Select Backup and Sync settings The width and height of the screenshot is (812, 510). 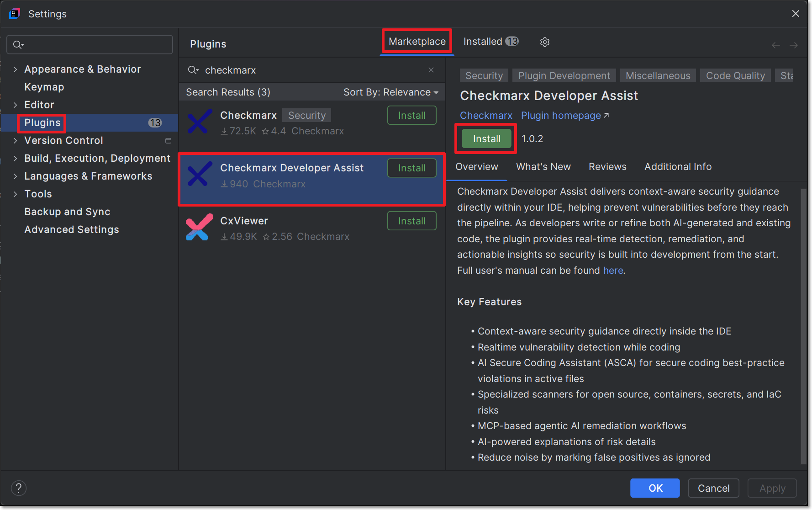pos(67,212)
